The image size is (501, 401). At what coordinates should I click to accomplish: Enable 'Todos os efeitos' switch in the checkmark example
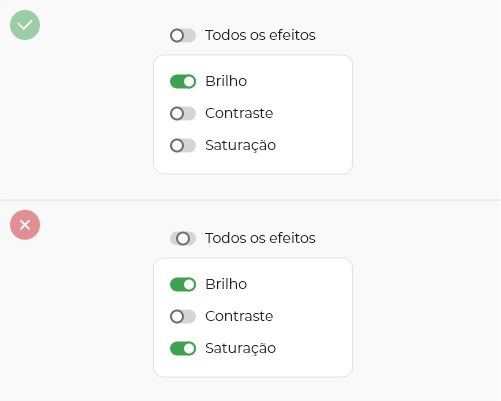[x=183, y=35]
